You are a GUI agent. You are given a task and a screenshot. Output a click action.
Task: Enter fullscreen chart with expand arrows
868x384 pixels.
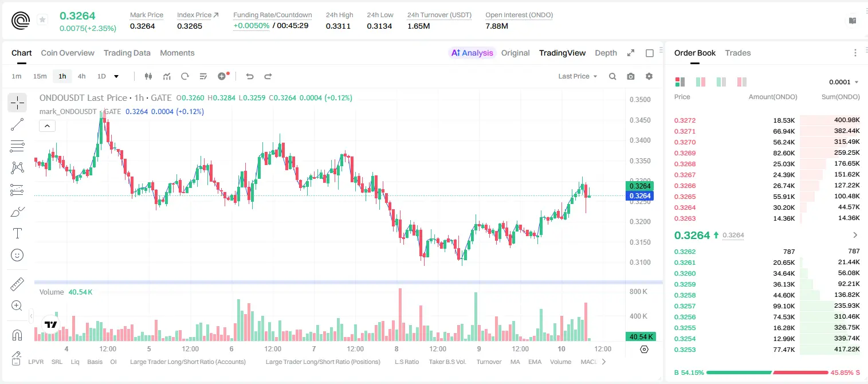coord(631,53)
